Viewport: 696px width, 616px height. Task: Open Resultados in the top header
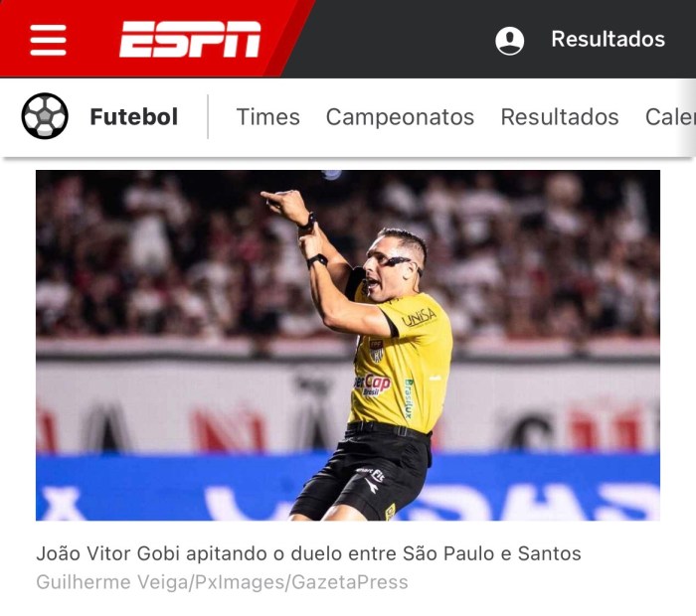(608, 39)
